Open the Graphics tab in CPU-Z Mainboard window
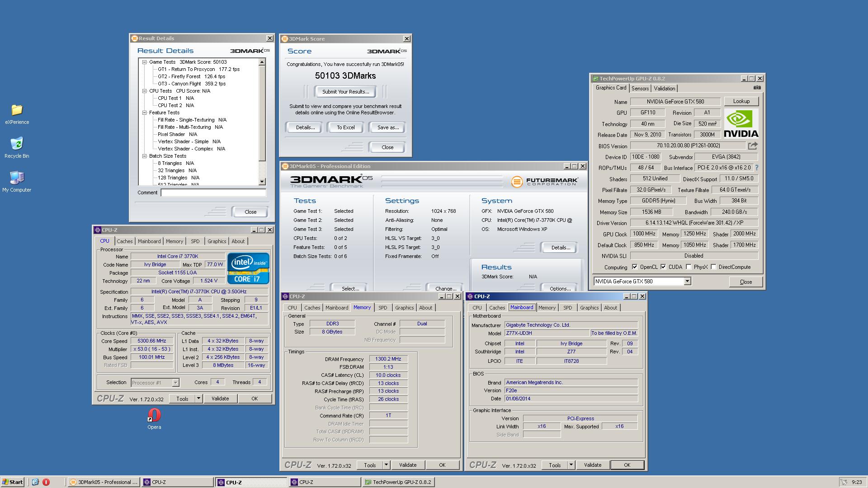Image resolution: width=868 pixels, height=488 pixels. point(589,308)
